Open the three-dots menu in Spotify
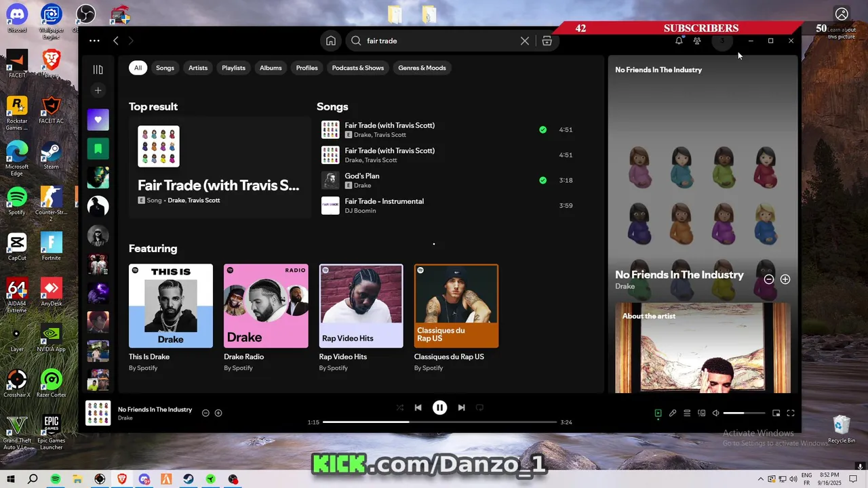The image size is (868, 488). [x=94, y=41]
